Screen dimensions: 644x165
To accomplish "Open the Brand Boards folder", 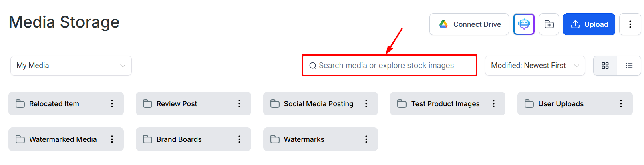I will pyautogui.click(x=179, y=139).
